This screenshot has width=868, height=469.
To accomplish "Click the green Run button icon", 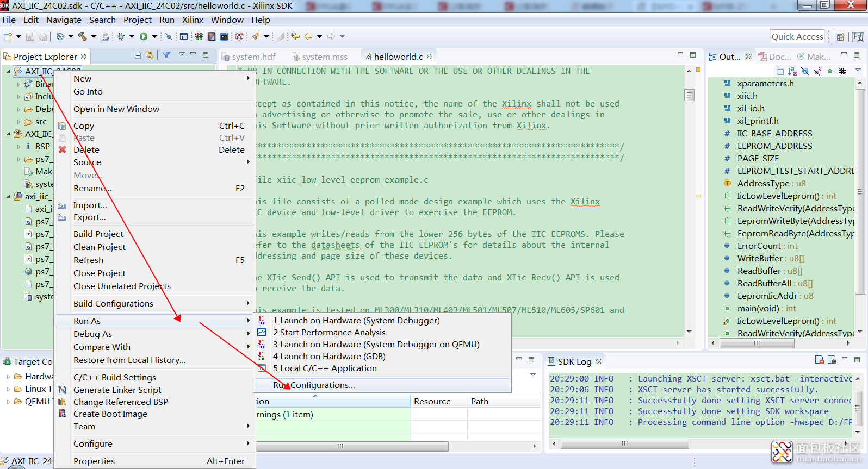I will (x=144, y=36).
